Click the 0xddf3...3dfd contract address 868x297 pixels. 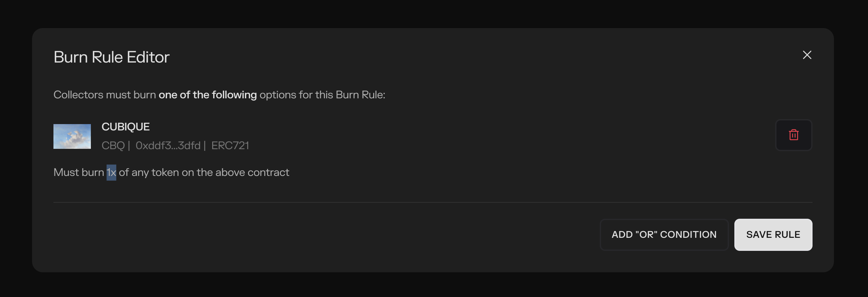tap(168, 145)
